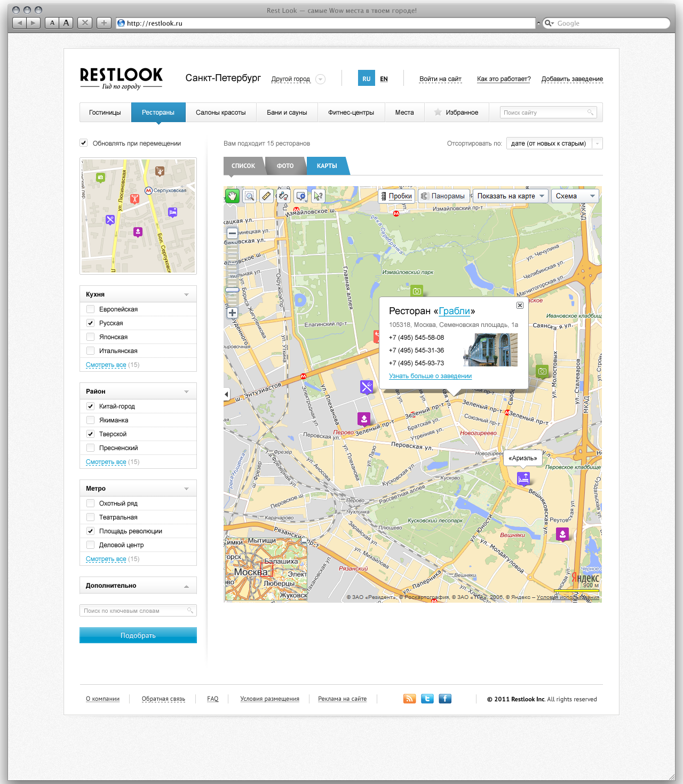
Task: Open the Схема map type dropdown
Action: (575, 196)
